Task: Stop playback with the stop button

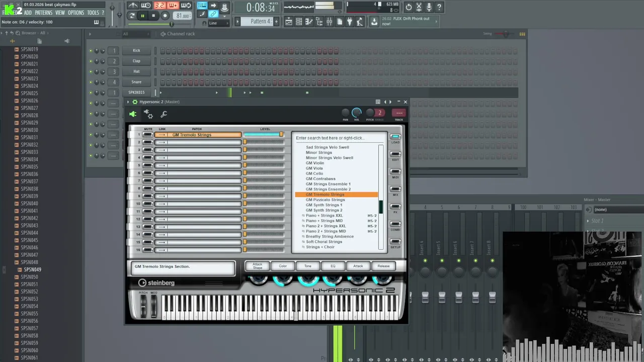Action: click(x=153, y=16)
